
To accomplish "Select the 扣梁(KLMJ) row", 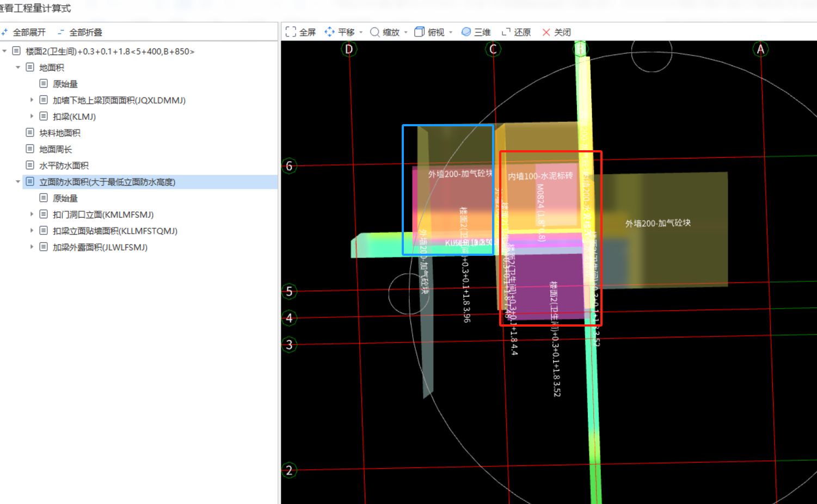I will [x=74, y=116].
